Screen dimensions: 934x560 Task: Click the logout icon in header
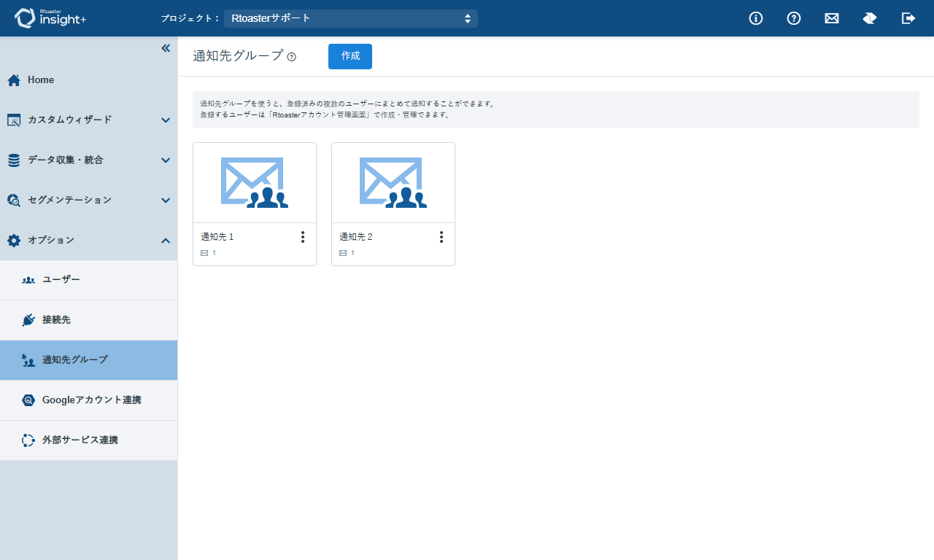908,18
